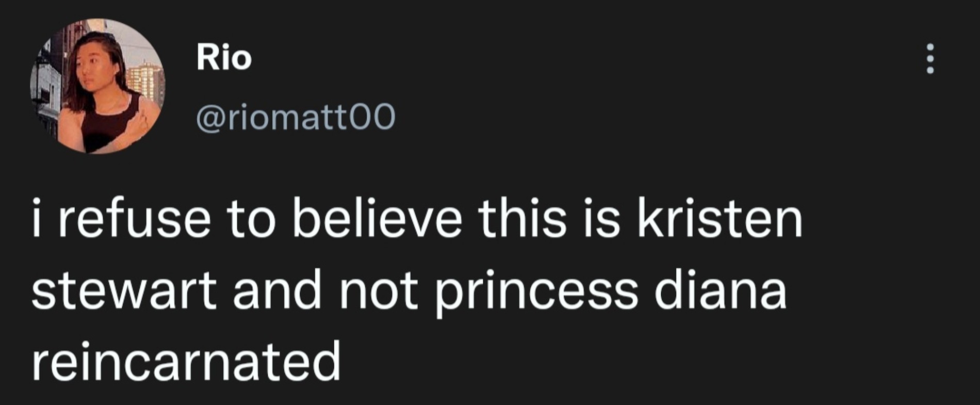Image resolution: width=980 pixels, height=405 pixels.
Task: Click the word "reincarnated" in the tweet
Action: coord(186,360)
